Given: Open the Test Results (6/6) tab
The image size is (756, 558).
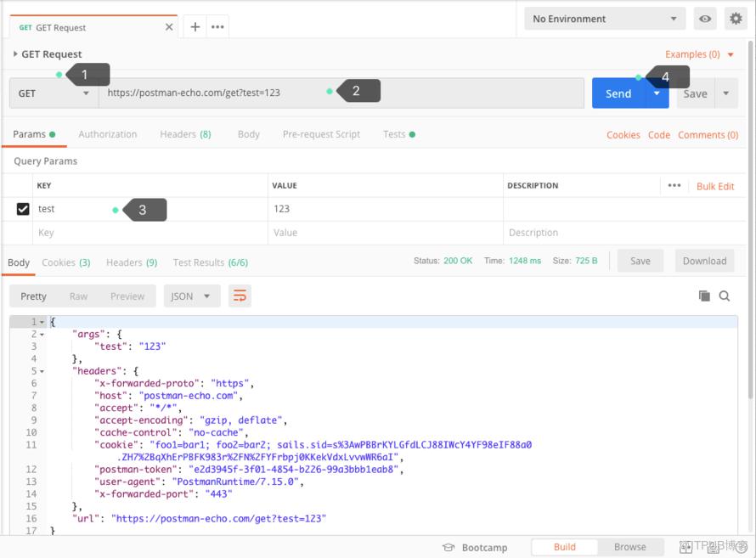Looking at the screenshot, I should pyautogui.click(x=210, y=262).
